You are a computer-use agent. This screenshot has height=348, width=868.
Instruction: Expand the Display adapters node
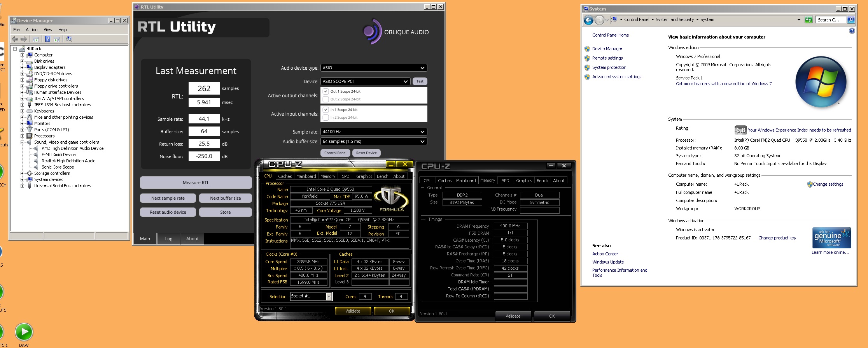(23, 68)
